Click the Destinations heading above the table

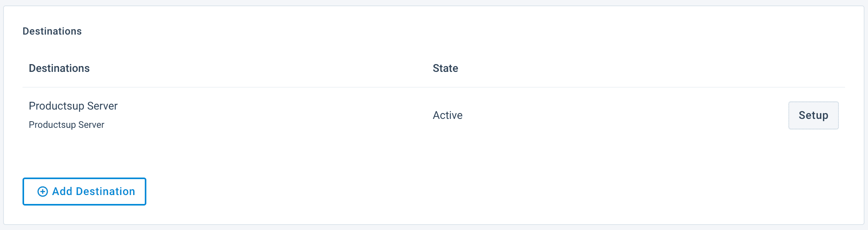click(x=52, y=31)
